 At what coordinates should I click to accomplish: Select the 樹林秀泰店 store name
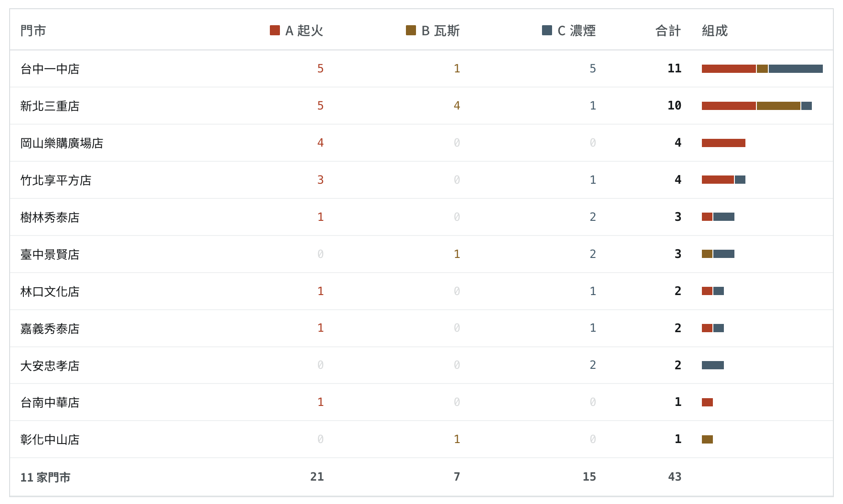coord(50,217)
